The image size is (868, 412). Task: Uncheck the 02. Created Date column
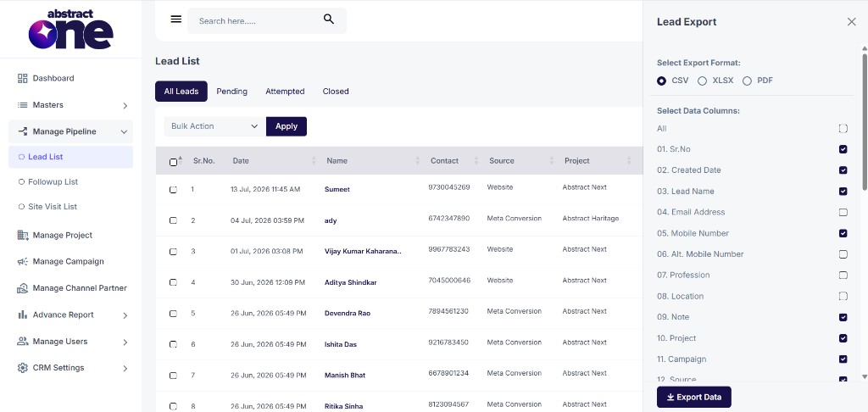point(843,170)
